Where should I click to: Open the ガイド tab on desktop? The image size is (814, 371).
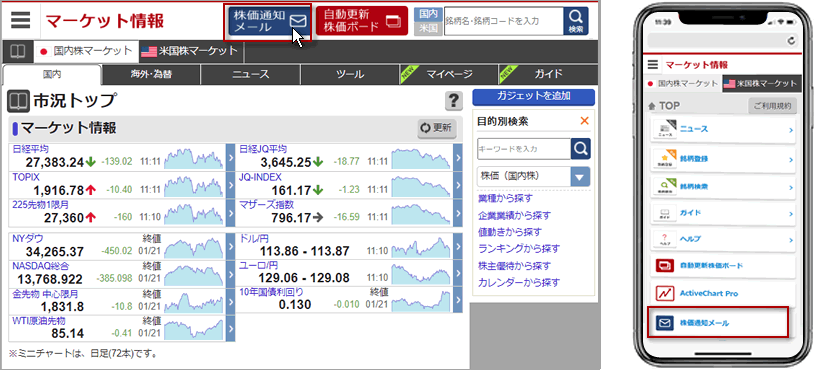point(547,75)
